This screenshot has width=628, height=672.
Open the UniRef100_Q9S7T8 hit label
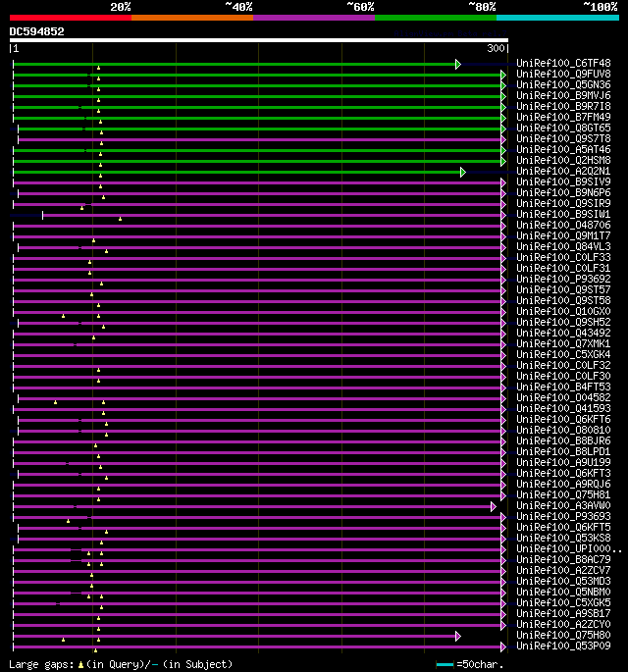[x=563, y=138]
